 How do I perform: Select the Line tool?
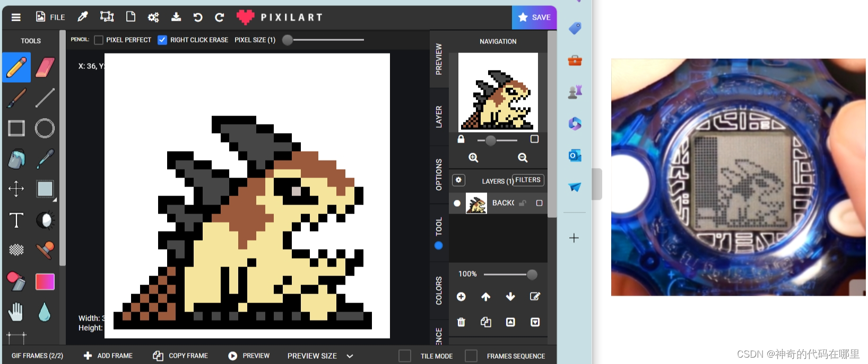(45, 98)
